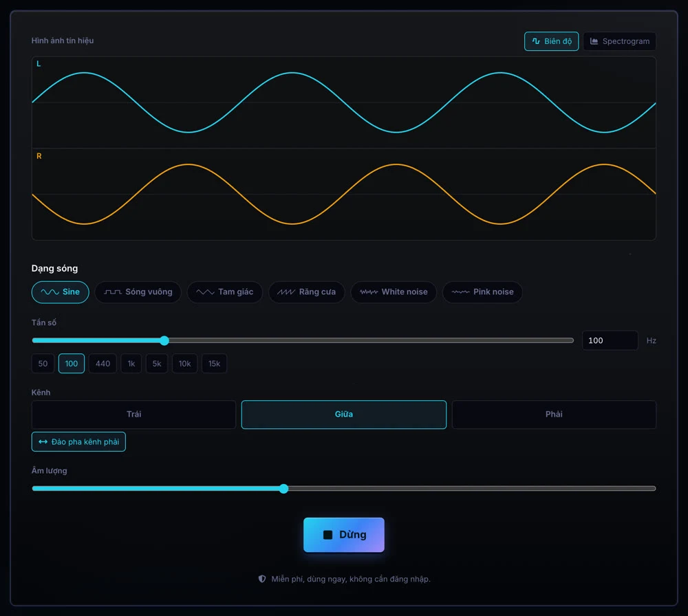Image resolution: width=688 pixels, height=616 pixels.
Task: Switch to the Spectrogram view label
Action: 625,41
